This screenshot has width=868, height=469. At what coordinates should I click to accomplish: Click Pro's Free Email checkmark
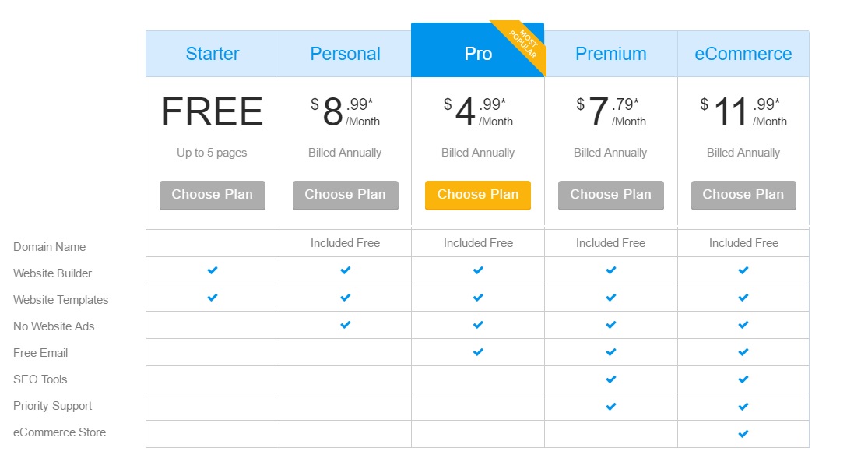(x=478, y=351)
